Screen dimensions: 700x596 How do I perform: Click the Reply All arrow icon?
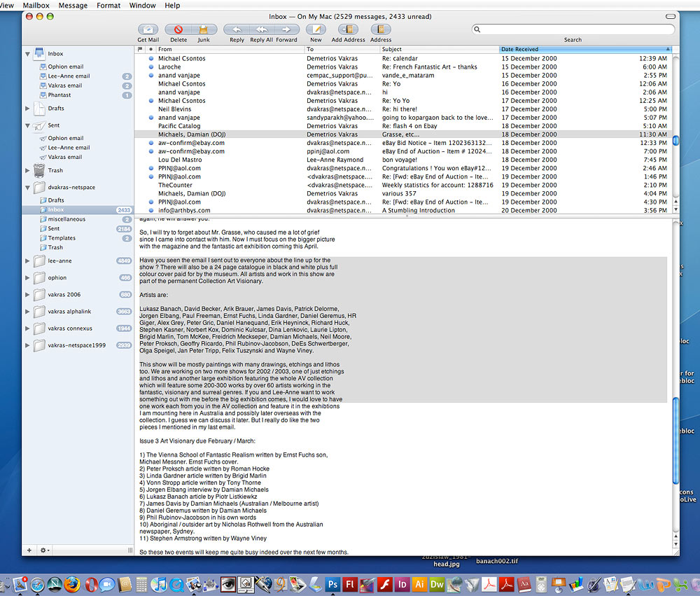(x=261, y=29)
